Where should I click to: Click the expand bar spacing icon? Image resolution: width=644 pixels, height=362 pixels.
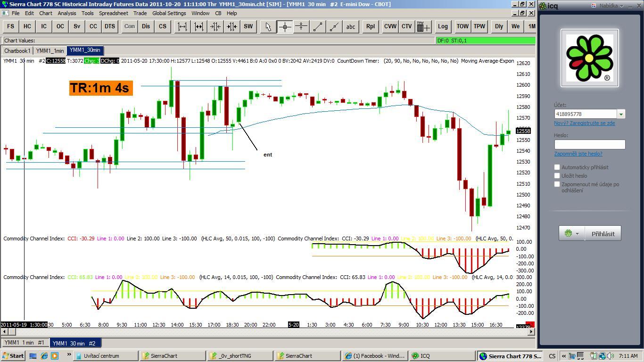tap(182, 26)
